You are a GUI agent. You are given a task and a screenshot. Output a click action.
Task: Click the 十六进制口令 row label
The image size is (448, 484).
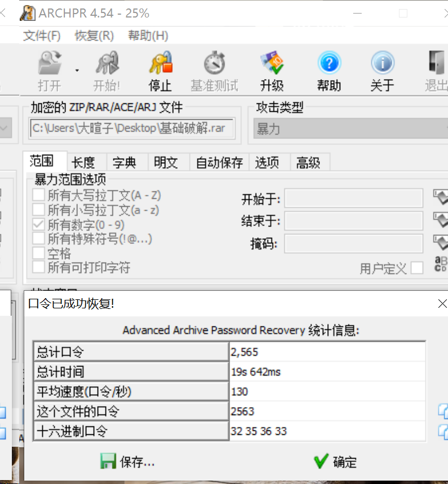click(131, 431)
